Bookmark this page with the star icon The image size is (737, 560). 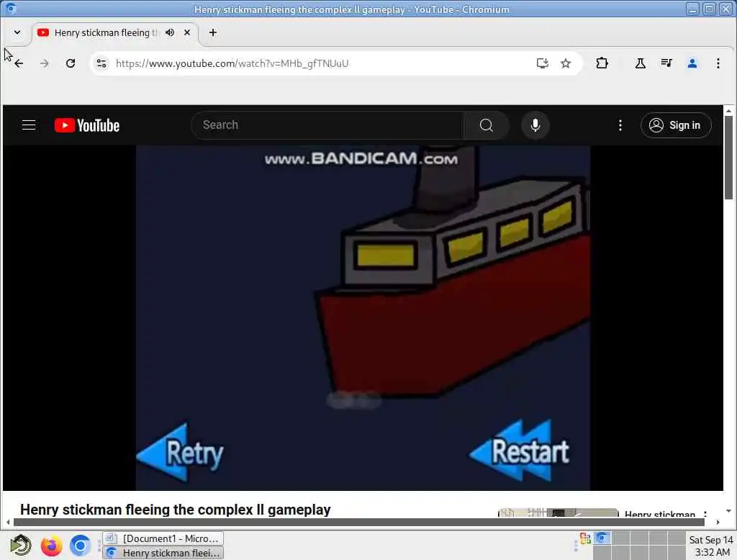click(x=566, y=63)
